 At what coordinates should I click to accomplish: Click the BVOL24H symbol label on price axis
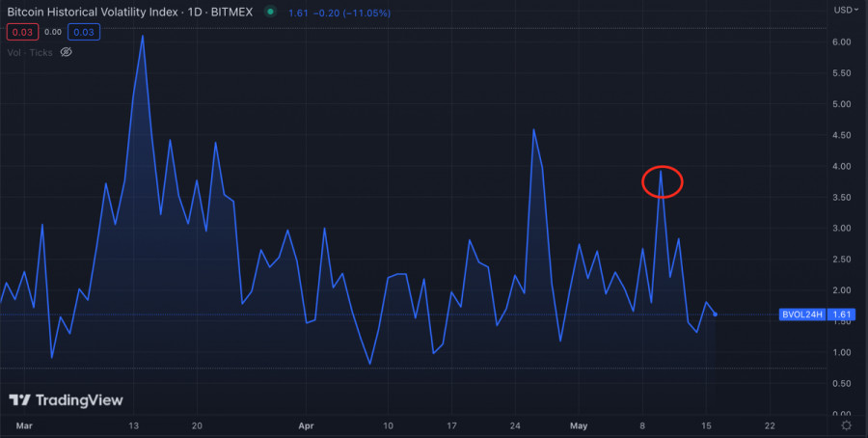click(x=802, y=315)
